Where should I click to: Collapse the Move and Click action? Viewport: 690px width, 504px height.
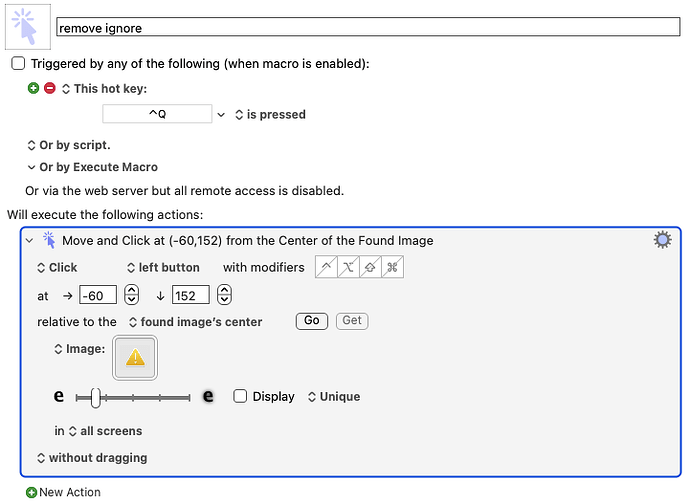point(29,241)
